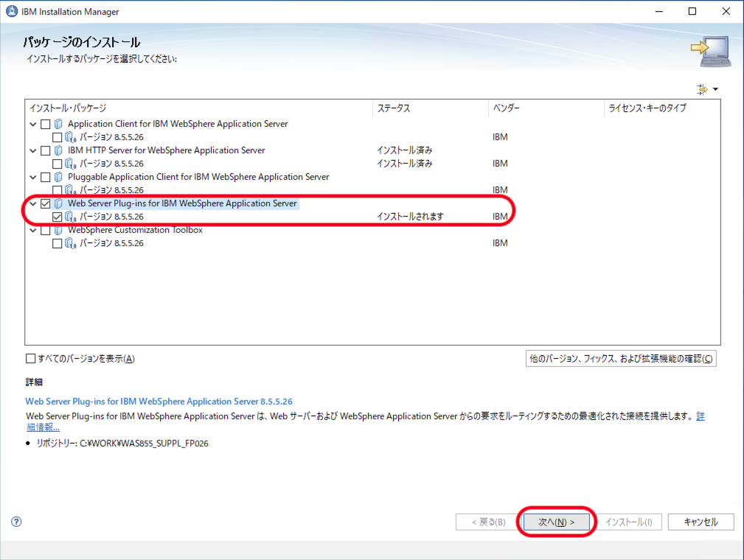Collapse the IBM HTTP Server tree node
Viewport: 744px width, 560px height.
[x=32, y=151]
